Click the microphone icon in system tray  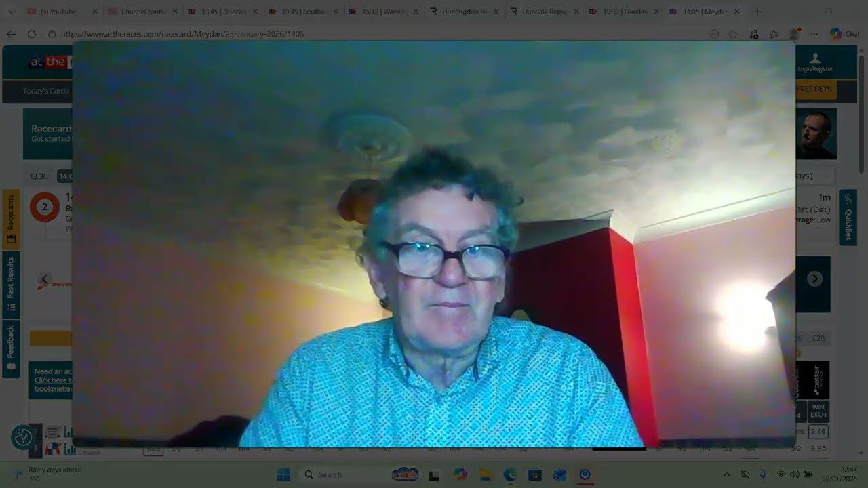point(763,474)
